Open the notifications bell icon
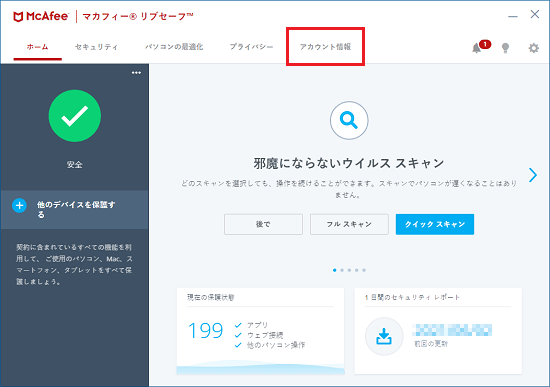This screenshot has width=550, height=387. click(476, 48)
